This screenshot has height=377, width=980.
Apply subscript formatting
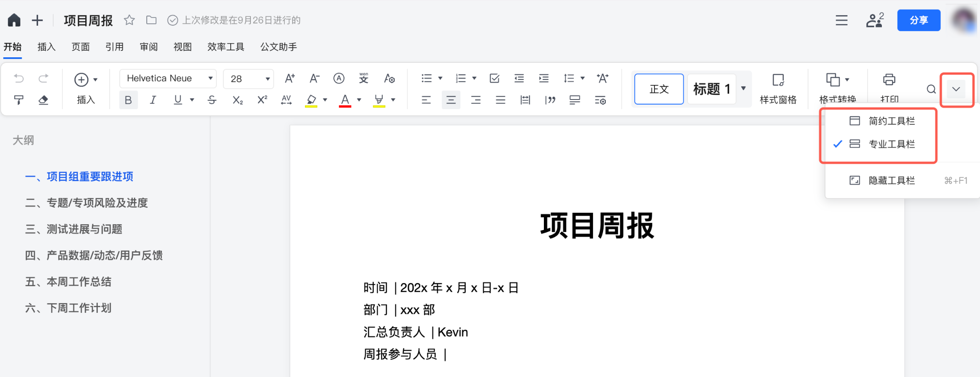tap(238, 100)
